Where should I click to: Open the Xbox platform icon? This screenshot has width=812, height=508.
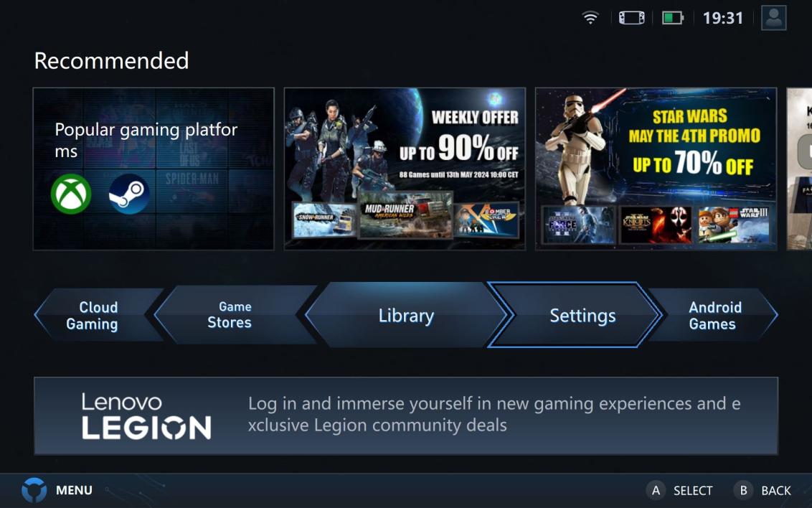click(71, 194)
